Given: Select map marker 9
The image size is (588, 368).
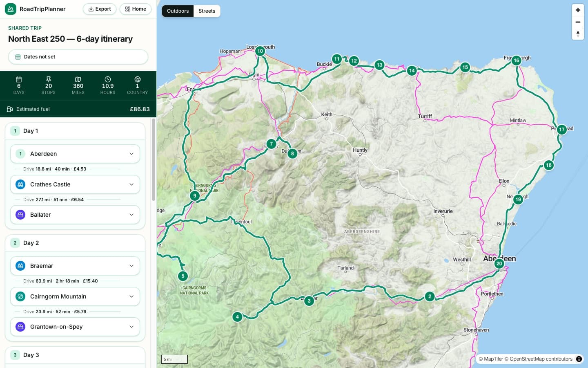Looking at the screenshot, I should 195,195.
